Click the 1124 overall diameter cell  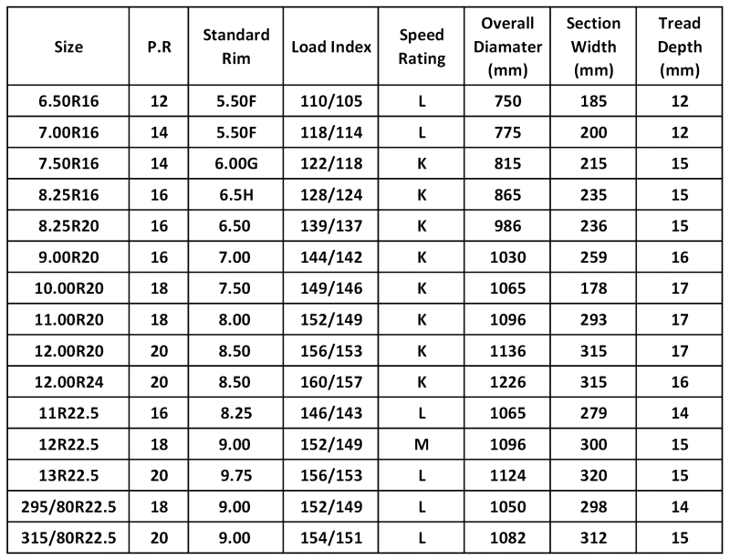[507, 475]
